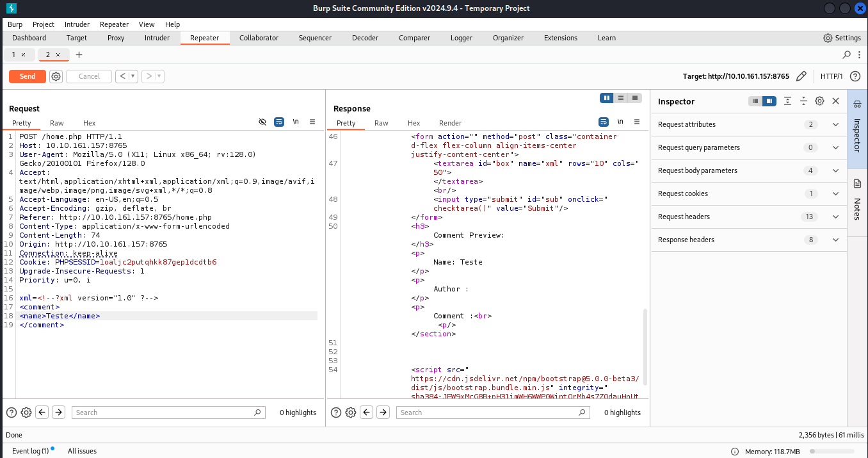Open Inspector settings gear
The image size is (868, 458).
819,101
